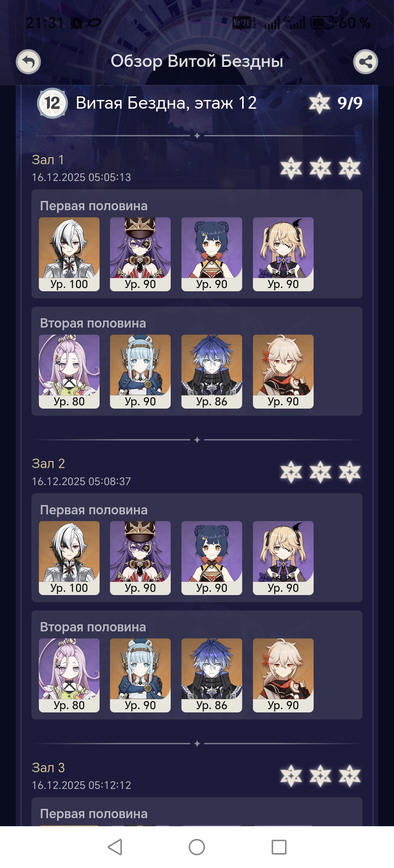Select level 100 character in Зал 1 first half
Screen dimensions: 394x868
tap(69, 254)
